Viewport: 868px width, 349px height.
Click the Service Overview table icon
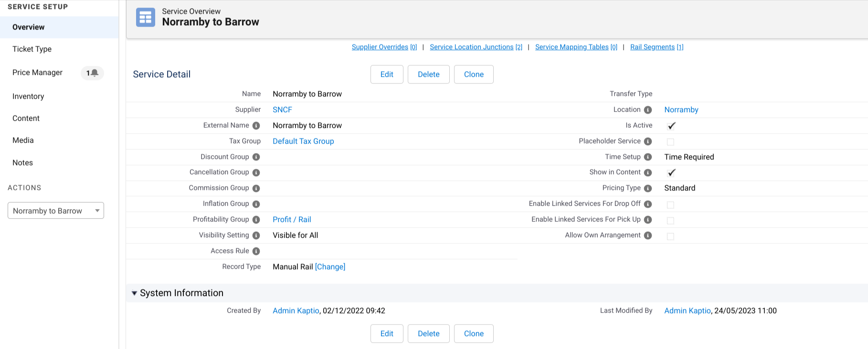pos(145,18)
